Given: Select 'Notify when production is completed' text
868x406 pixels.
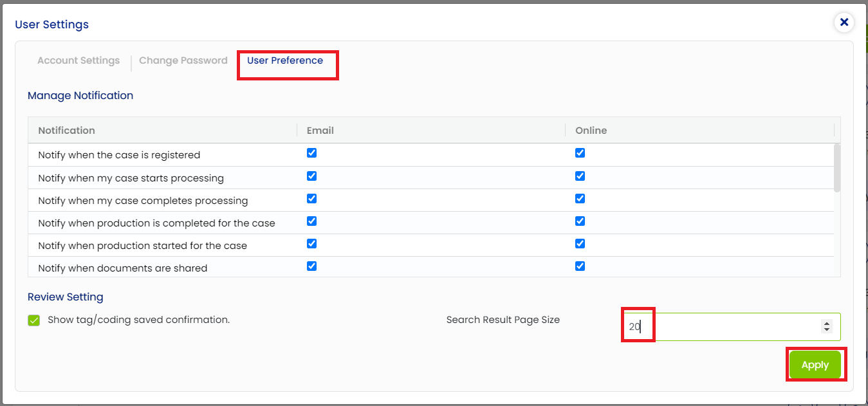Looking at the screenshot, I should 156,223.
